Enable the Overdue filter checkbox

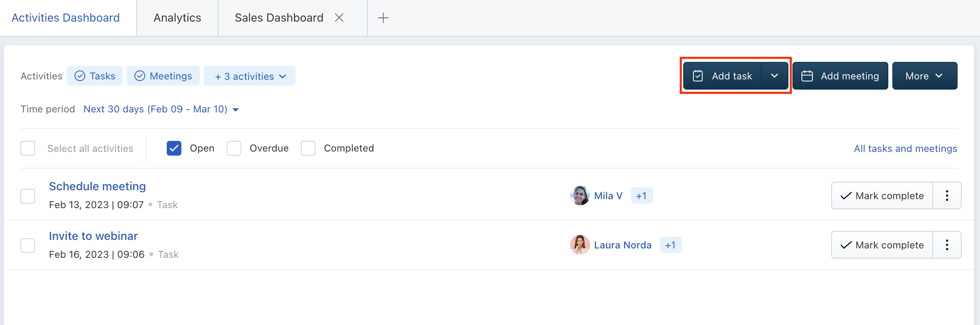coord(234,148)
